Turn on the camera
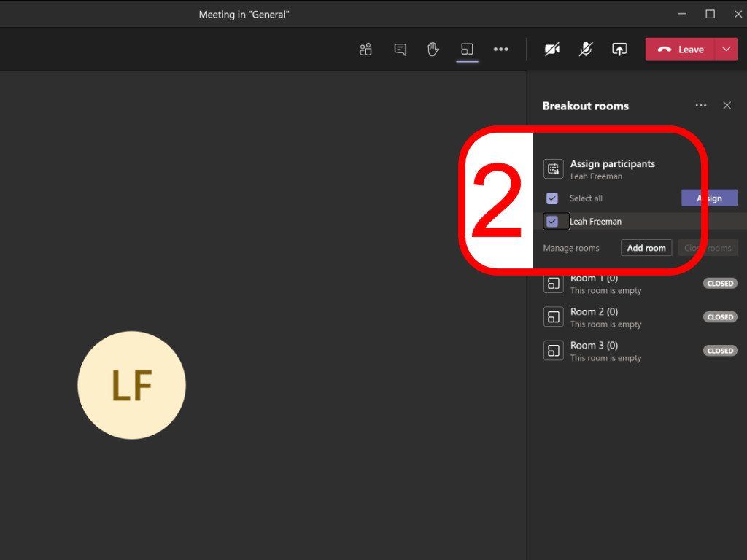 pyautogui.click(x=551, y=49)
